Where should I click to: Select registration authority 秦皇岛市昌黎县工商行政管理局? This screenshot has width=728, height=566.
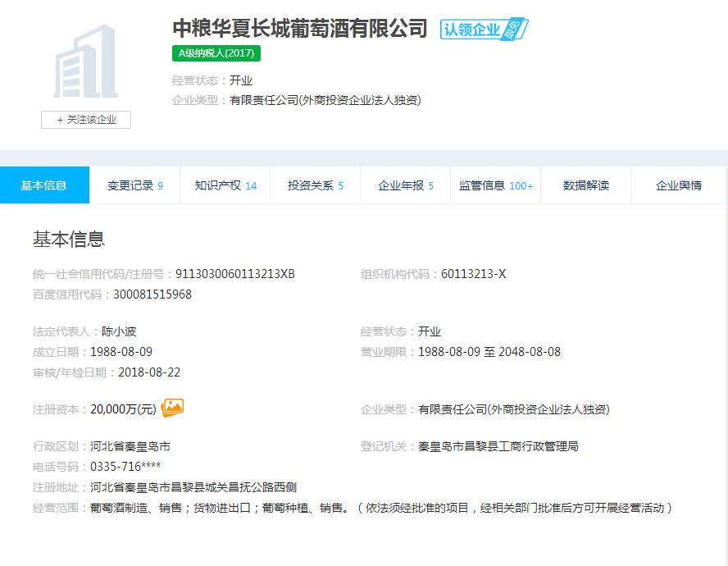(498, 446)
